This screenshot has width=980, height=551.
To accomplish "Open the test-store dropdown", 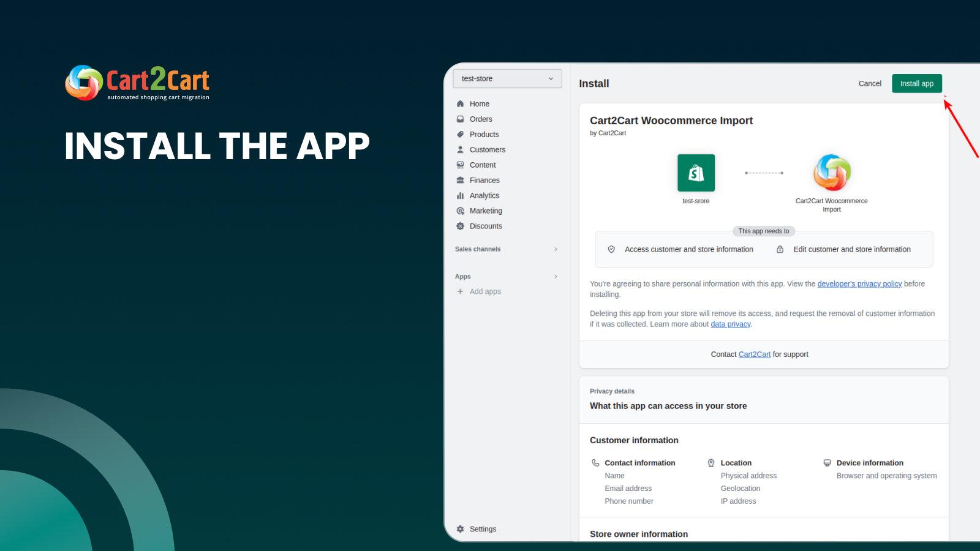I will tap(507, 78).
